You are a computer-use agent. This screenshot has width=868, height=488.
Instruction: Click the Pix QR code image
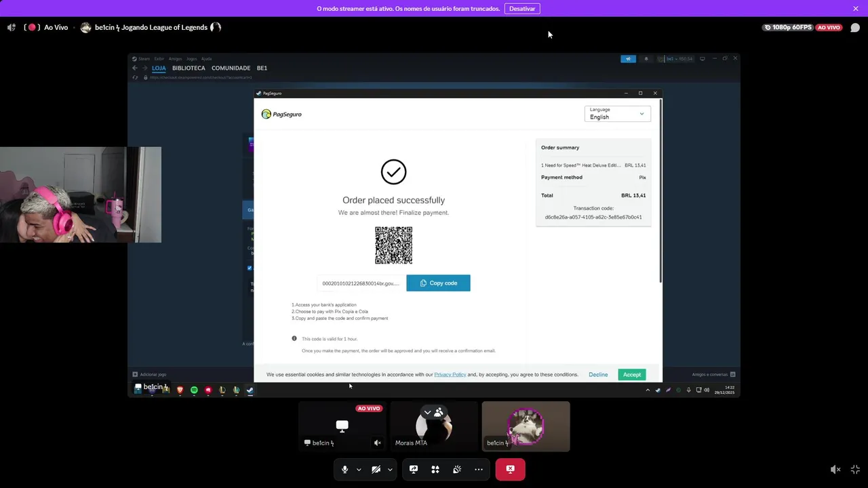coord(393,245)
